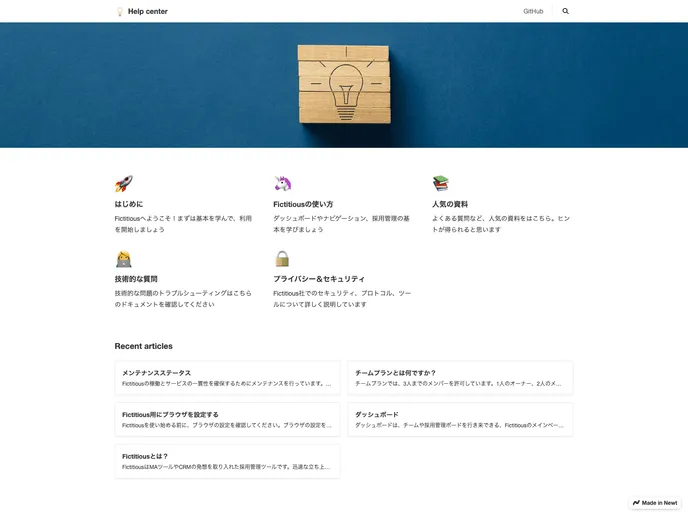Select the 人気の資料 category heading
The image size is (688, 512).
tap(450, 204)
